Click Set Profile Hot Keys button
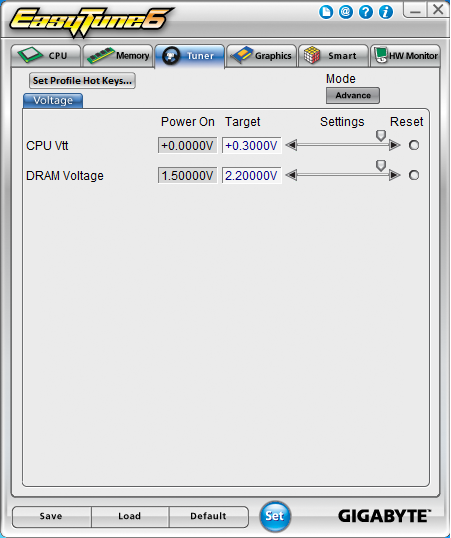 coord(82,81)
